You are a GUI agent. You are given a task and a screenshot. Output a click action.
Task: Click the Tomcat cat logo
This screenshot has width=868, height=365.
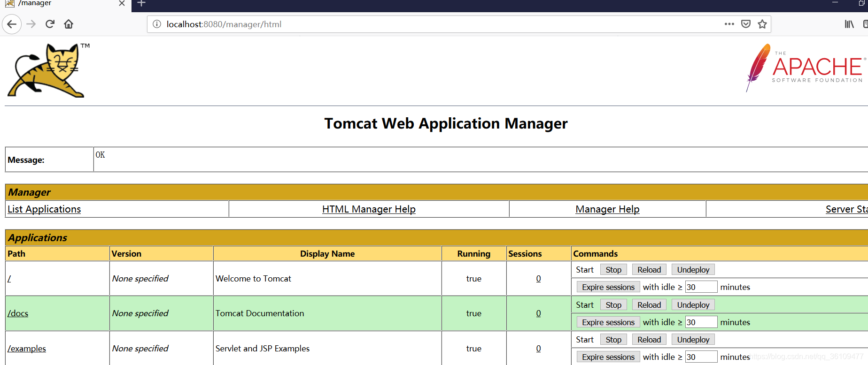pyautogui.click(x=49, y=70)
